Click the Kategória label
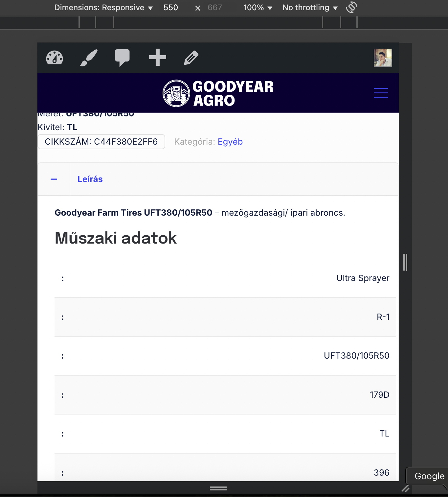The width and height of the screenshot is (448, 497). coord(194,142)
